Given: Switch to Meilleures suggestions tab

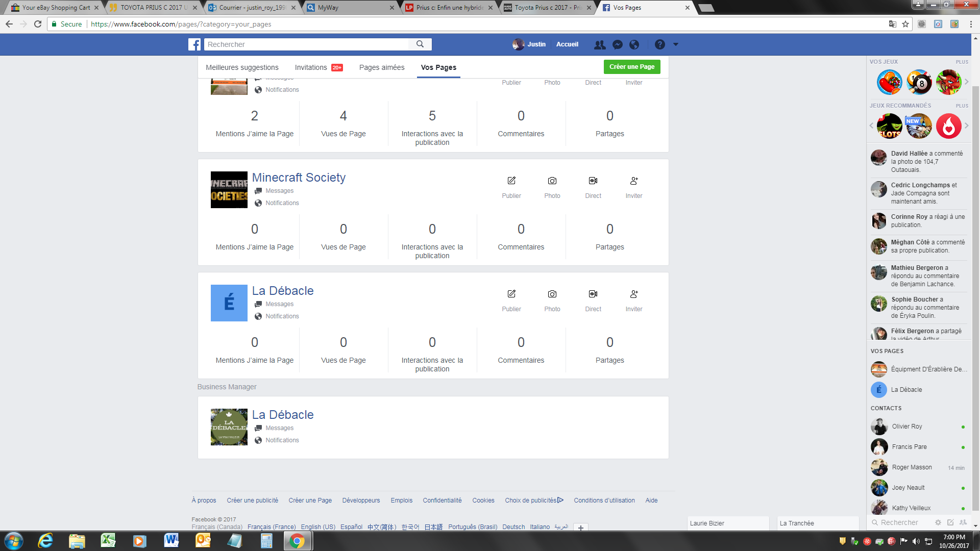Looking at the screenshot, I should (242, 67).
